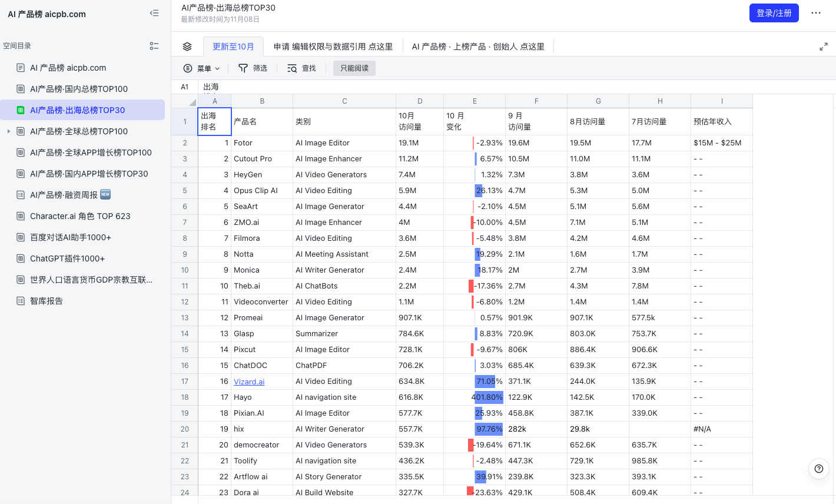Click the sheet icon for AI产品榜·国内总榜TOP100
The height and width of the screenshot is (504, 836).
21,89
